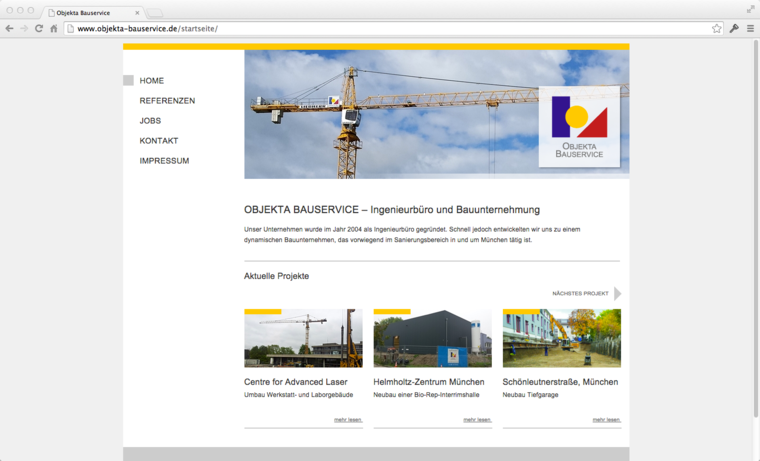Click mehr lesen under Centre for Advanced Laser

click(348, 420)
